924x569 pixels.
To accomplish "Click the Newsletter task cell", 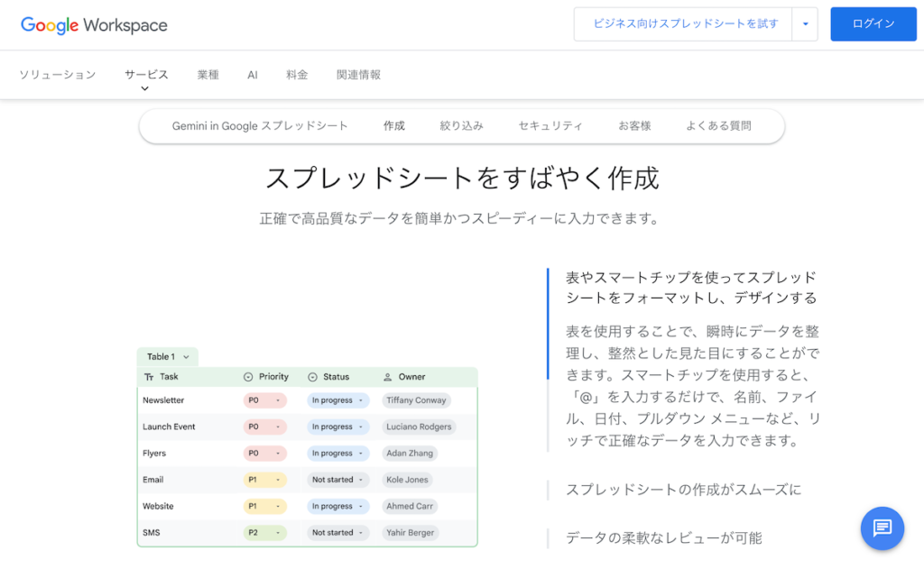I will point(163,400).
